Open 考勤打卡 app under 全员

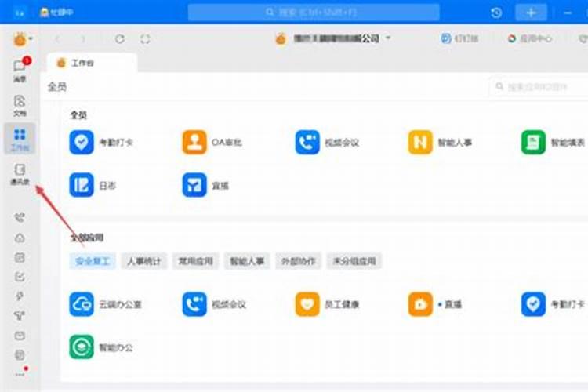click(x=101, y=142)
